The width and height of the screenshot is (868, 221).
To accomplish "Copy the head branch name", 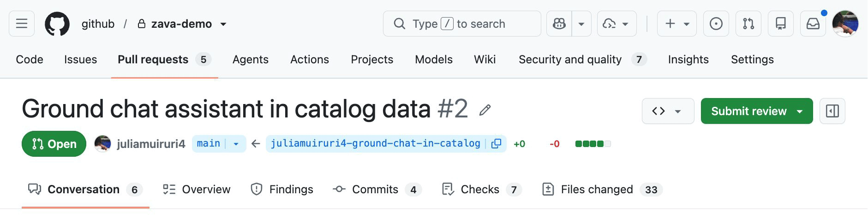I will pos(497,144).
